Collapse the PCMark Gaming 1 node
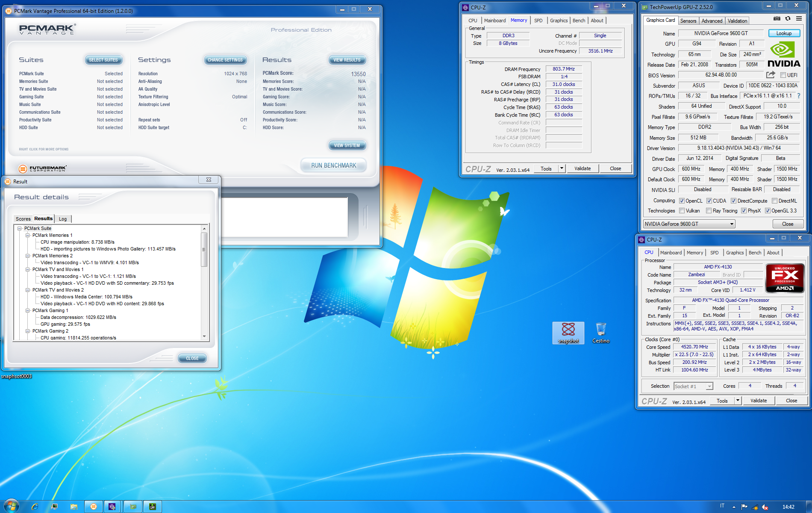This screenshot has width=812, height=513. click(28, 310)
